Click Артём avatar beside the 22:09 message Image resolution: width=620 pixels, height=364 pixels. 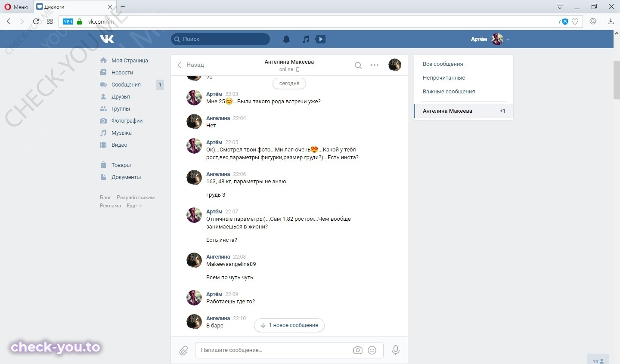pos(194,298)
